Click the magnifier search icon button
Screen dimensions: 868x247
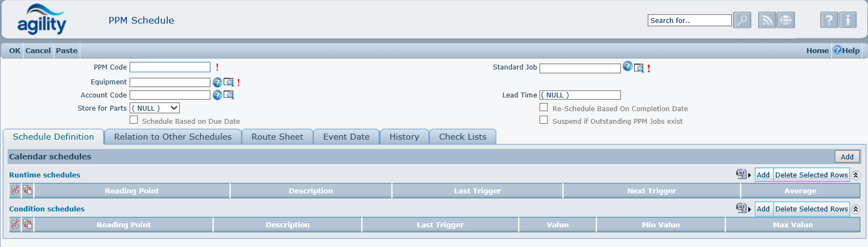(742, 20)
